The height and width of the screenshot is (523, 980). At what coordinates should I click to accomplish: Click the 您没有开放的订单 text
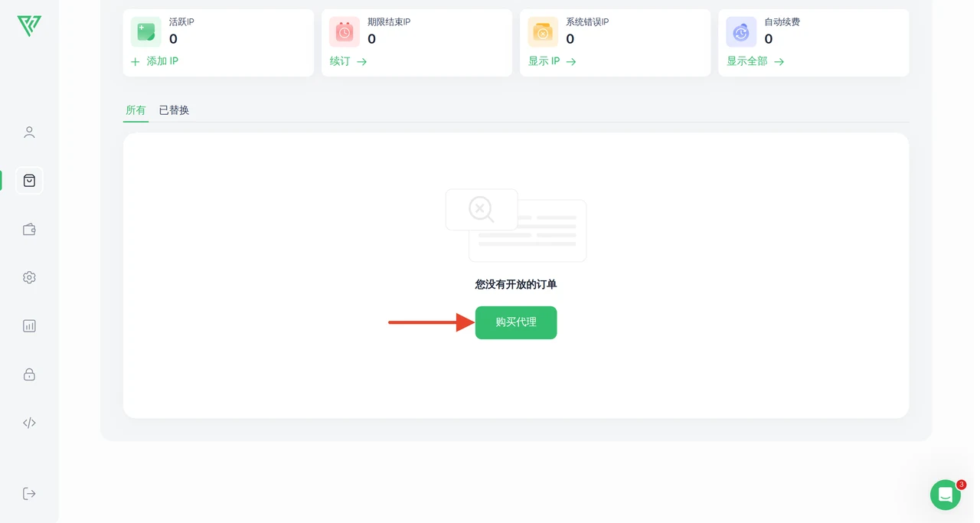[x=516, y=284]
